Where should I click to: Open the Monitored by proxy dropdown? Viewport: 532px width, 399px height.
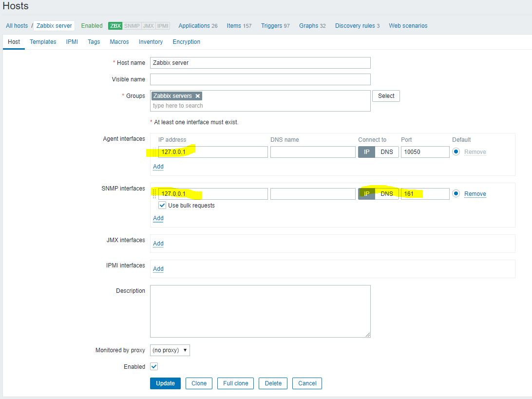(x=170, y=350)
